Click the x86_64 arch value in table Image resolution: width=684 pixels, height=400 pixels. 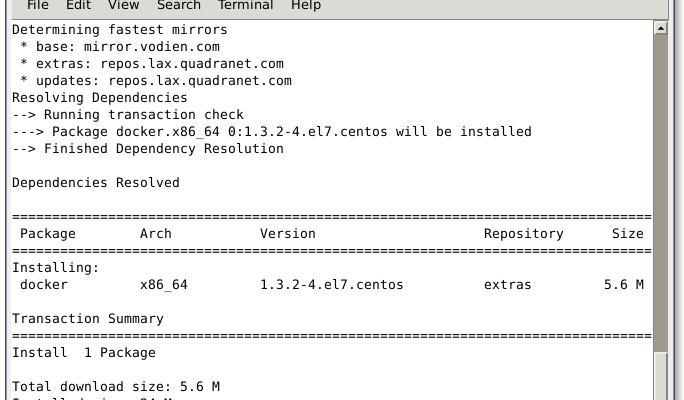click(x=164, y=285)
